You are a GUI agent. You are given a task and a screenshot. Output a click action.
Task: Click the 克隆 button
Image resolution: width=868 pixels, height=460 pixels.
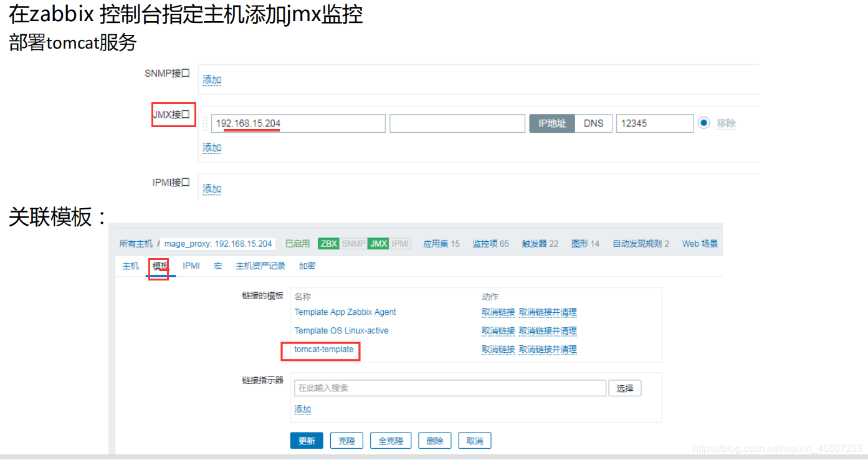coord(346,441)
